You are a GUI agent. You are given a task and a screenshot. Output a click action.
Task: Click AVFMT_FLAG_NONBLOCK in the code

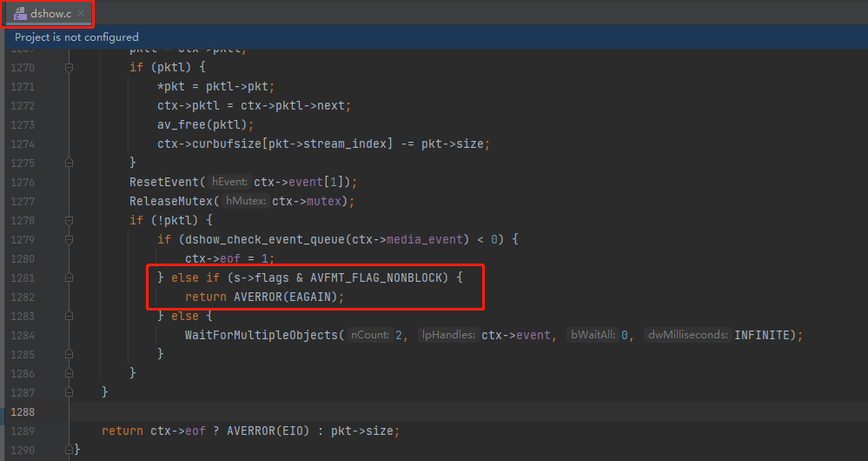(379, 277)
